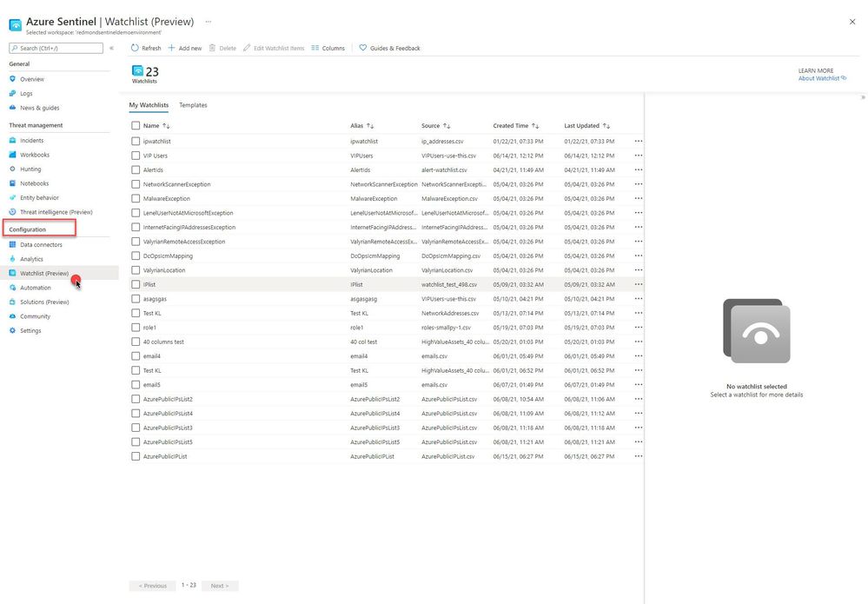Screen dimensions: 868x604
Task: Open the title ellipsis menu beside Watchlist (Preview)
Action: [209, 22]
